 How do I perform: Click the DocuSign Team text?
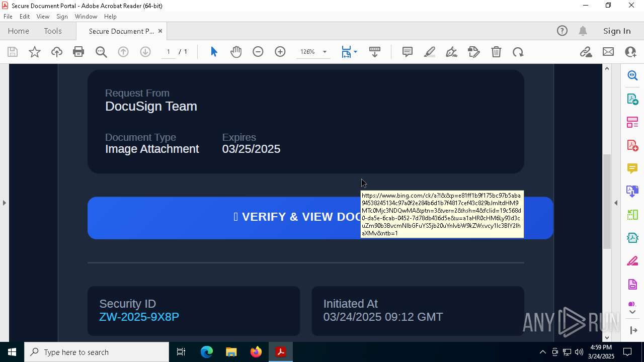click(x=151, y=106)
